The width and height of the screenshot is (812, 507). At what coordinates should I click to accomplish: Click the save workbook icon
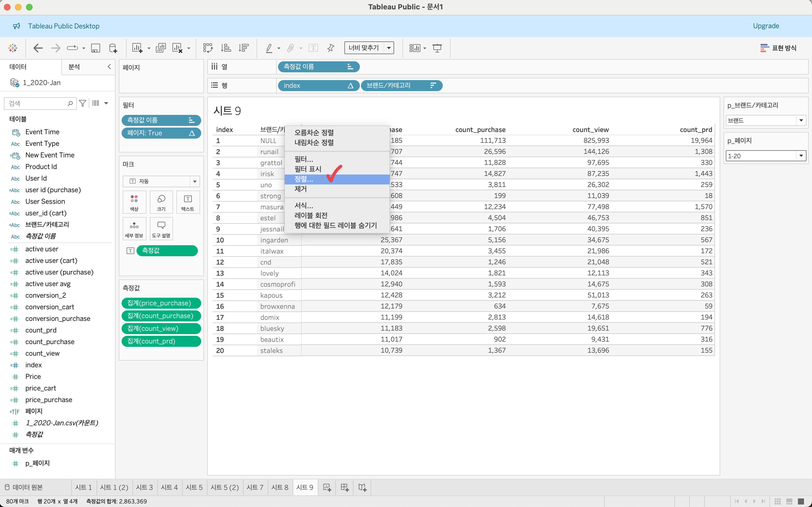click(96, 48)
